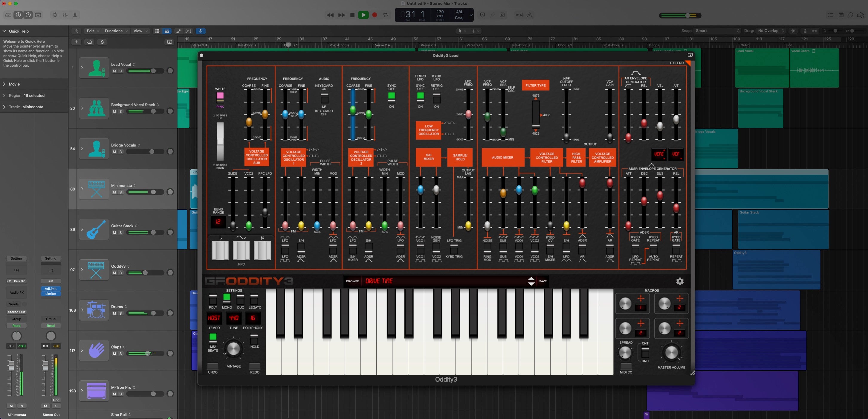Open the Drag No Overlap dropdown
868x419 pixels.
[771, 31]
